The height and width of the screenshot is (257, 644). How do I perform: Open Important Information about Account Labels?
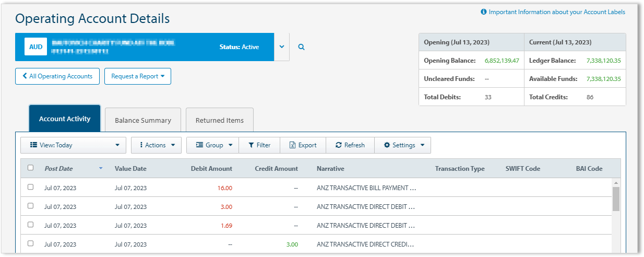point(553,12)
